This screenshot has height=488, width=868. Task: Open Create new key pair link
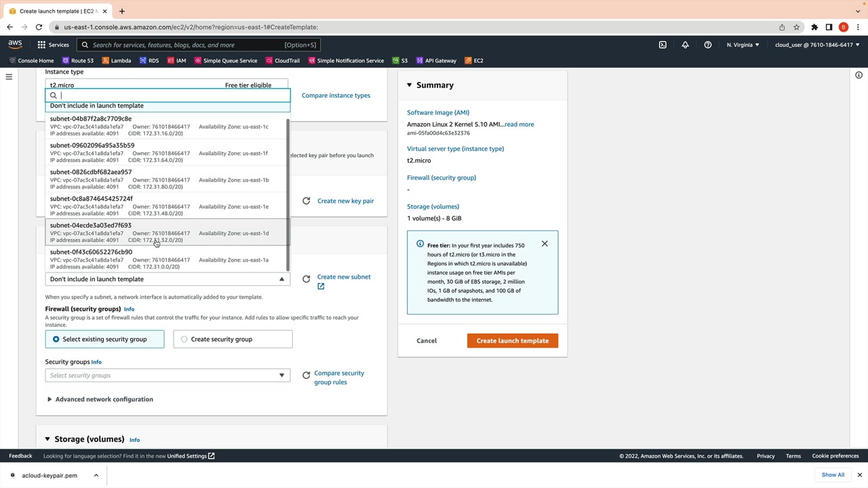click(345, 201)
